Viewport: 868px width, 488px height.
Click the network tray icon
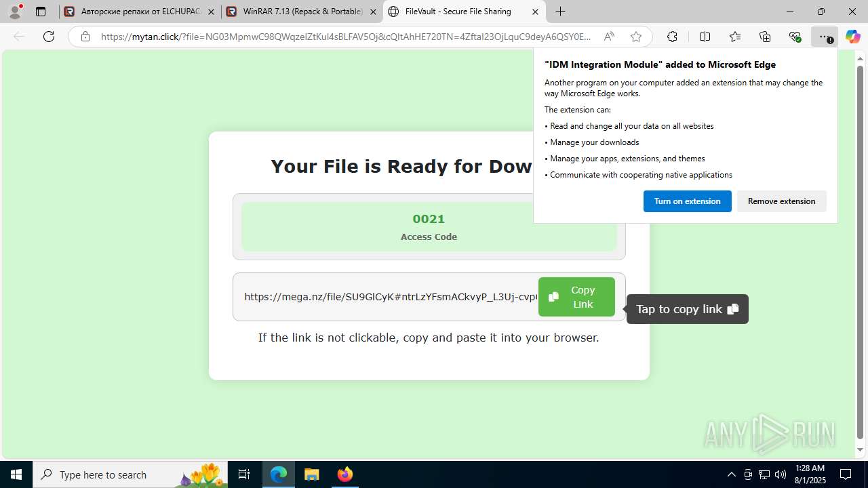(764, 474)
